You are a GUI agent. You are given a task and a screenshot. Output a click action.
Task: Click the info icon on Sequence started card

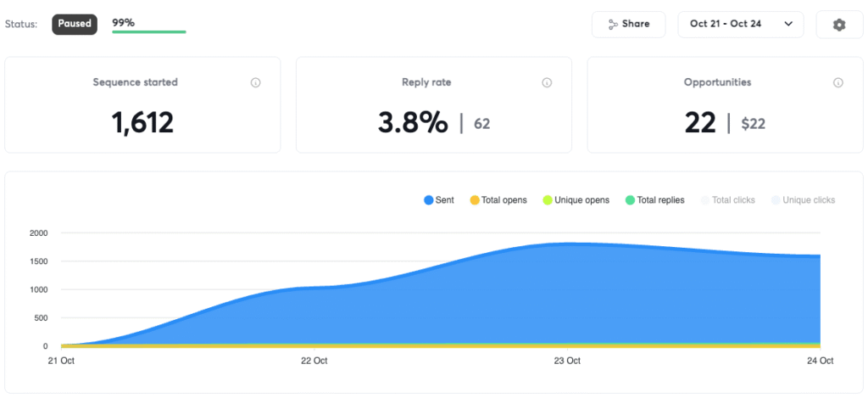point(256,82)
